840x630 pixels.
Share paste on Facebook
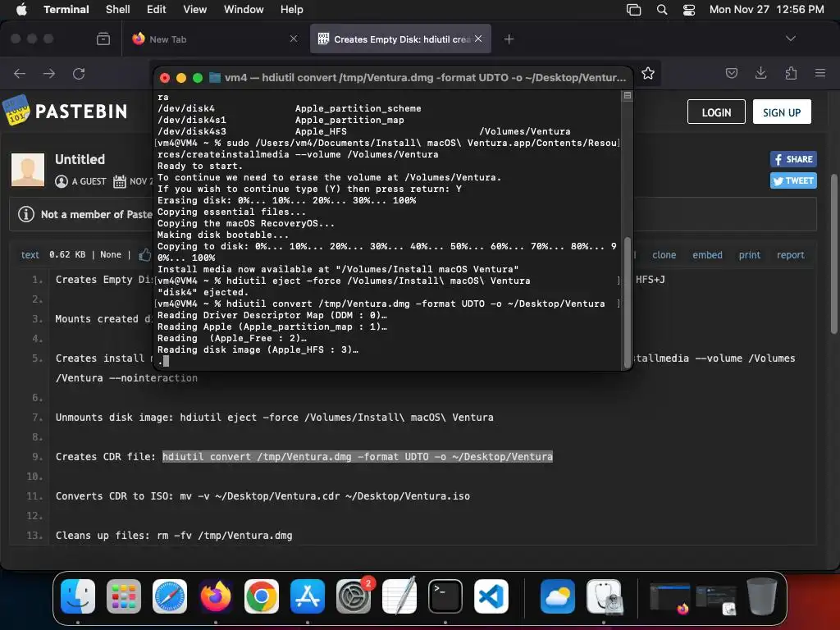click(x=793, y=159)
